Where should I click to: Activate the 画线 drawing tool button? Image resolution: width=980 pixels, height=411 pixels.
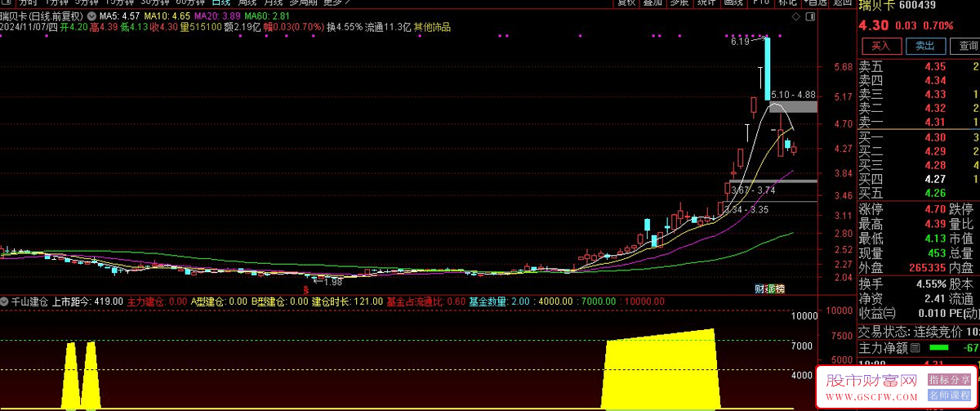pyautogui.click(x=733, y=2)
